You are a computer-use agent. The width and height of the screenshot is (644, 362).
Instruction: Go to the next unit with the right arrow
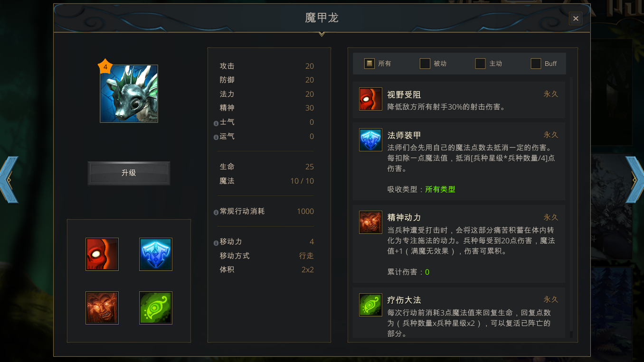click(635, 179)
